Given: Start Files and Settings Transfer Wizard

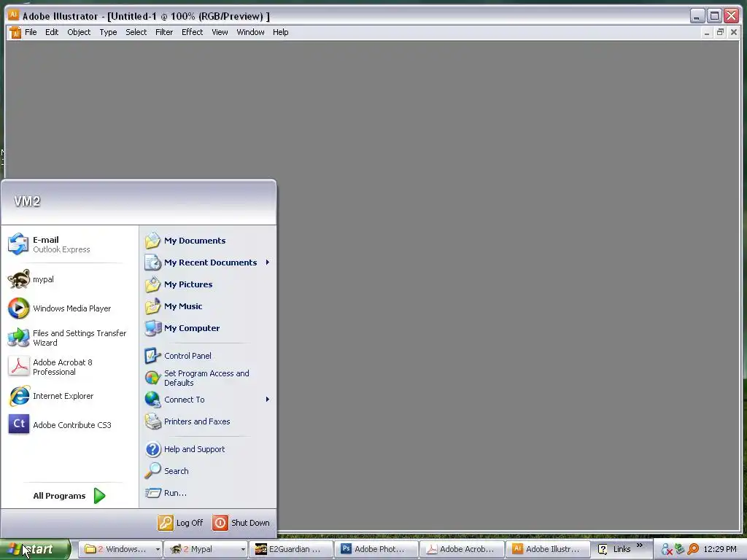Looking at the screenshot, I should click(x=69, y=338).
